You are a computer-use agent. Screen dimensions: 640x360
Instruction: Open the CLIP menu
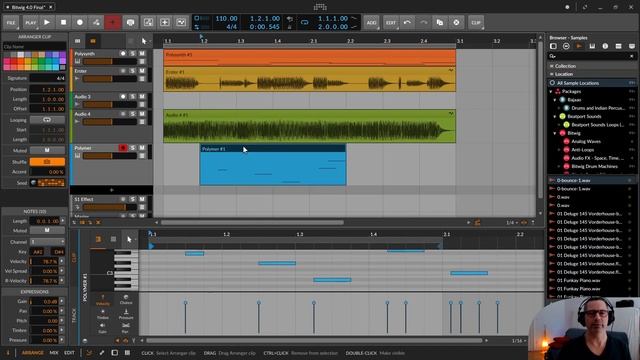click(x=476, y=22)
